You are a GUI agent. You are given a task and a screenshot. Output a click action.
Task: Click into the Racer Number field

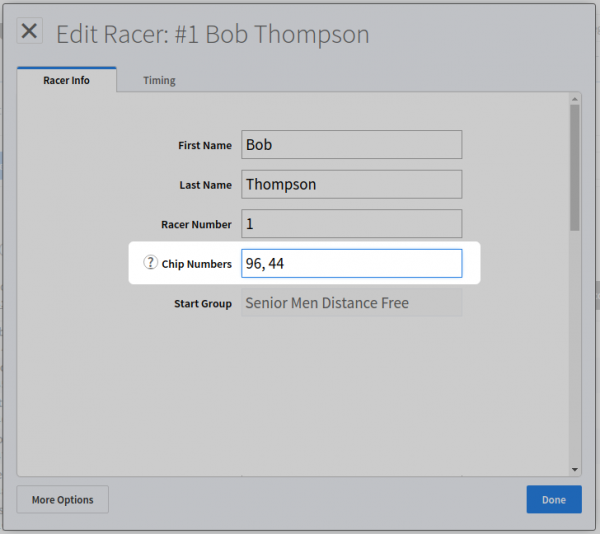tap(351, 224)
